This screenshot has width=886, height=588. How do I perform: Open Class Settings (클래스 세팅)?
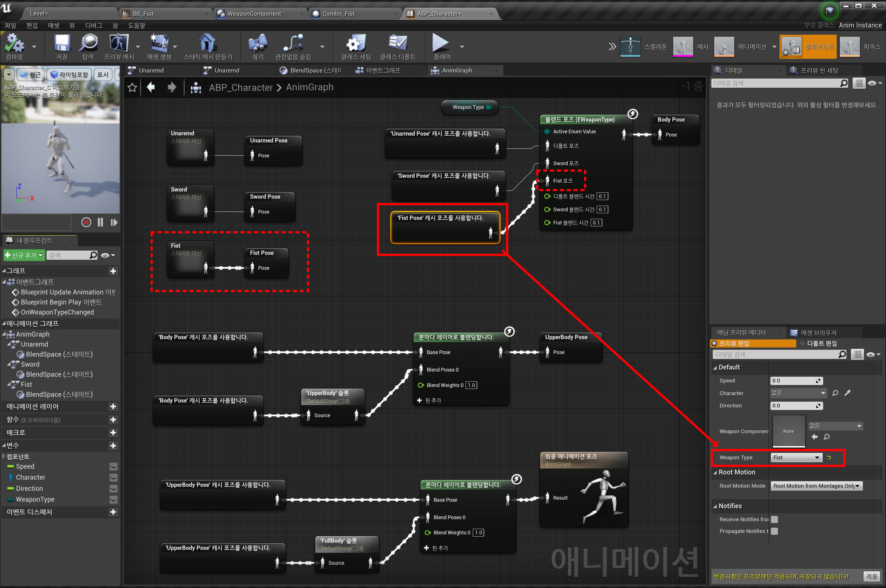(356, 46)
